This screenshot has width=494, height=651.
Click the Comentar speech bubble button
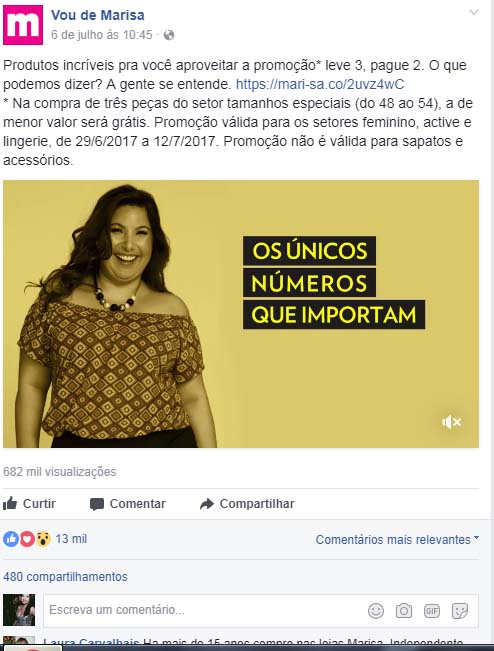pyautogui.click(x=128, y=504)
